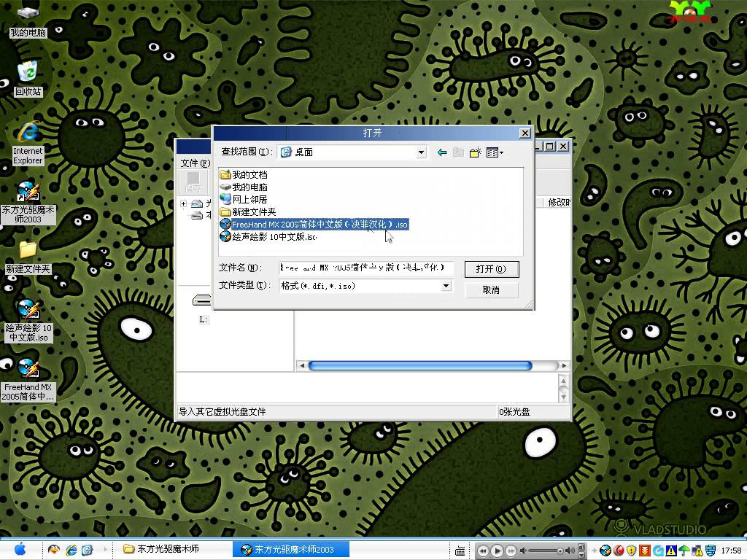Screen dimensions: 747x560
Task: Click the 打开(O) button
Action: (491, 269)
